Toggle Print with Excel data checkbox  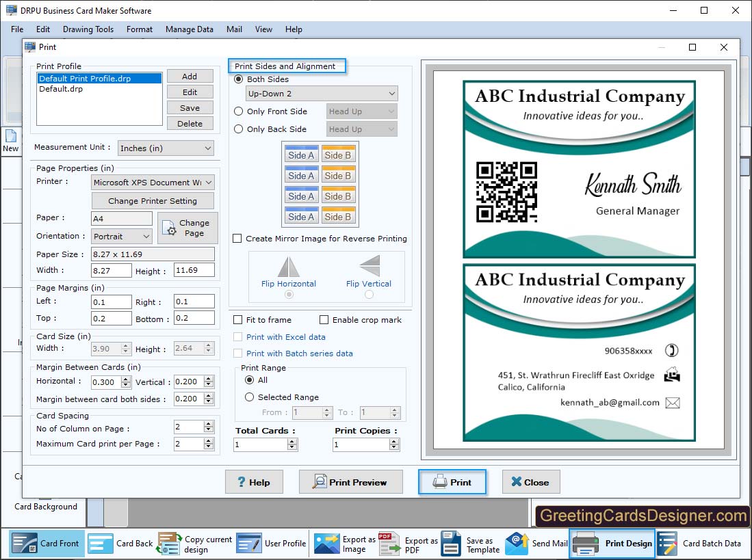[x=237, y=337]
